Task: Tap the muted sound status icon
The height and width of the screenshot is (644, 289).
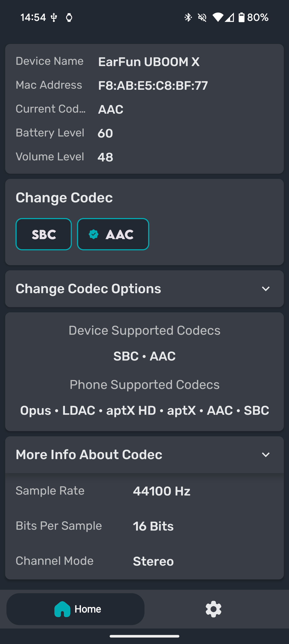Action: [202, 17]
